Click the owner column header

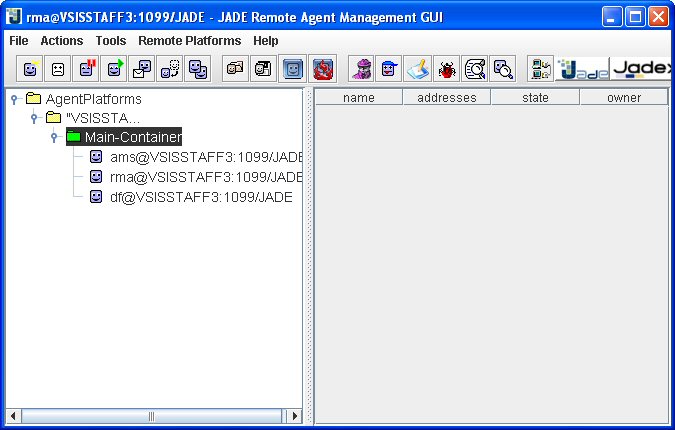pos(624,98)
